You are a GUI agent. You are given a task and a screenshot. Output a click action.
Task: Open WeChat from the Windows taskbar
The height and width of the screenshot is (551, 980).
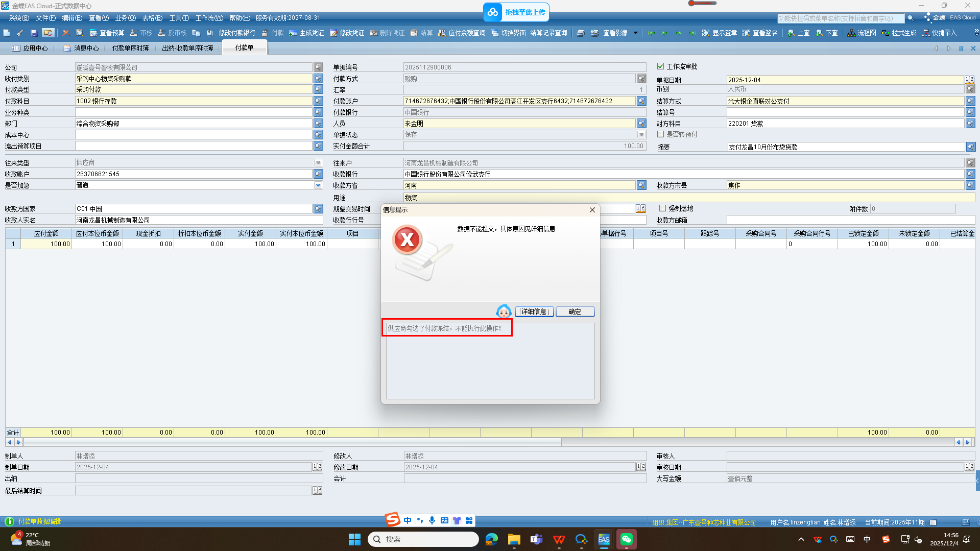tap(627, 539)
